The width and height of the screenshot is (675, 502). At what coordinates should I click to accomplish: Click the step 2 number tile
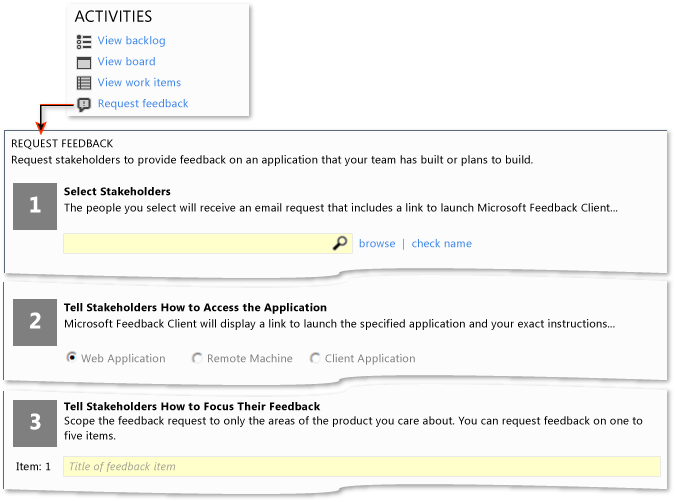35,322
